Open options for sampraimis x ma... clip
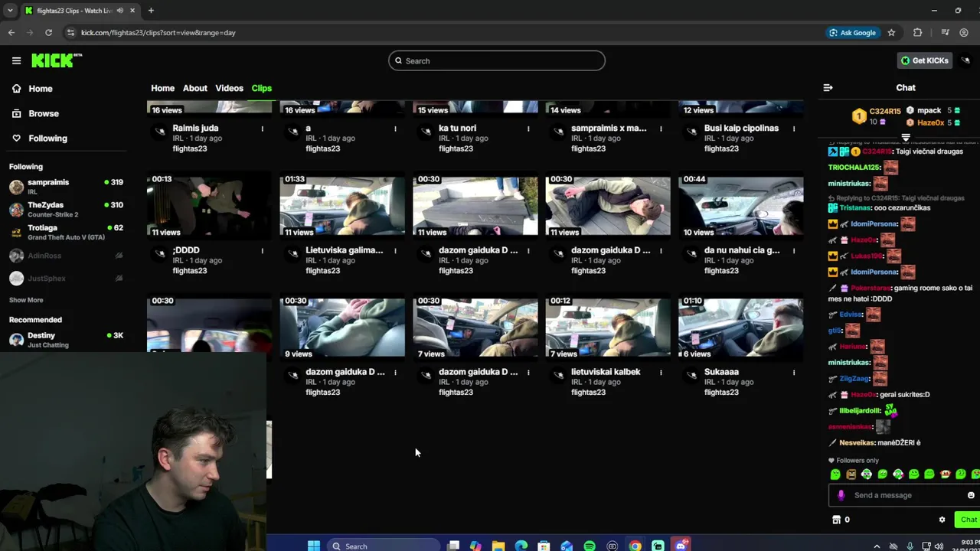 (x=661, y=129)
